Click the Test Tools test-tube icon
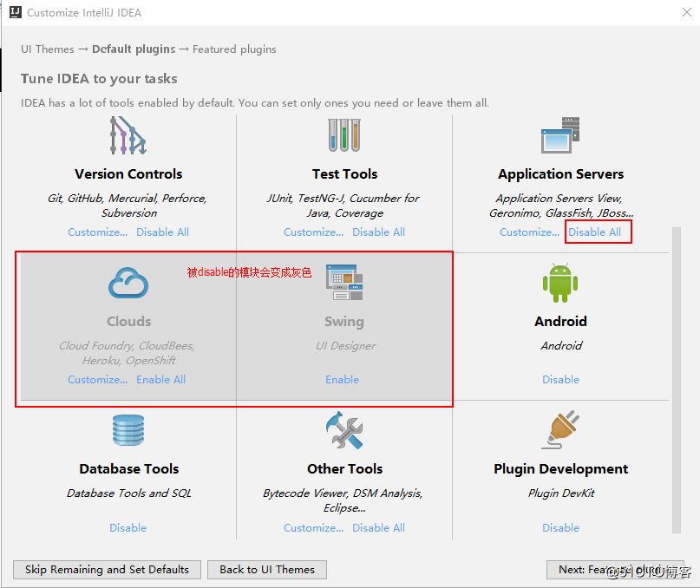Image resolution: width=700 pixels, height=588 pixels. tap(344, 135)
